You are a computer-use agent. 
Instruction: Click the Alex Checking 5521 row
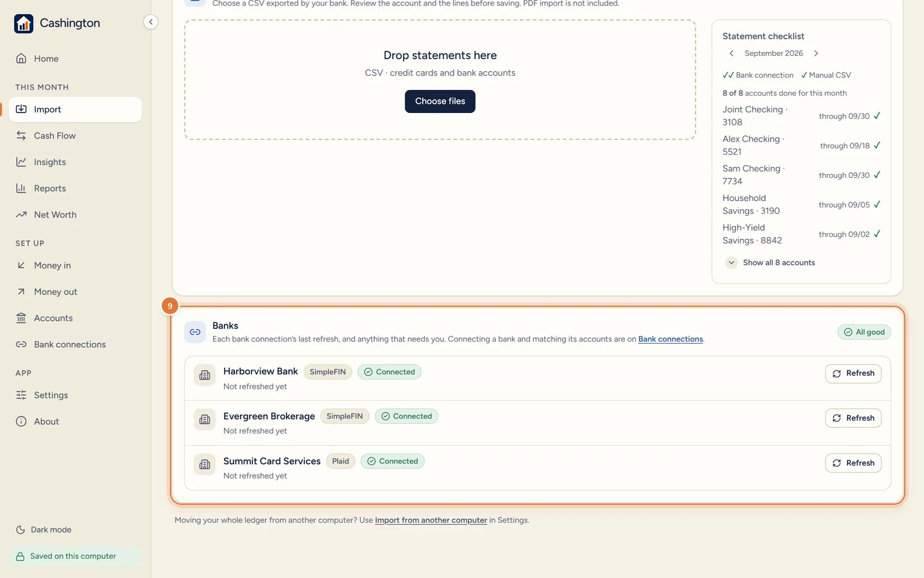(x=801, y=145)
